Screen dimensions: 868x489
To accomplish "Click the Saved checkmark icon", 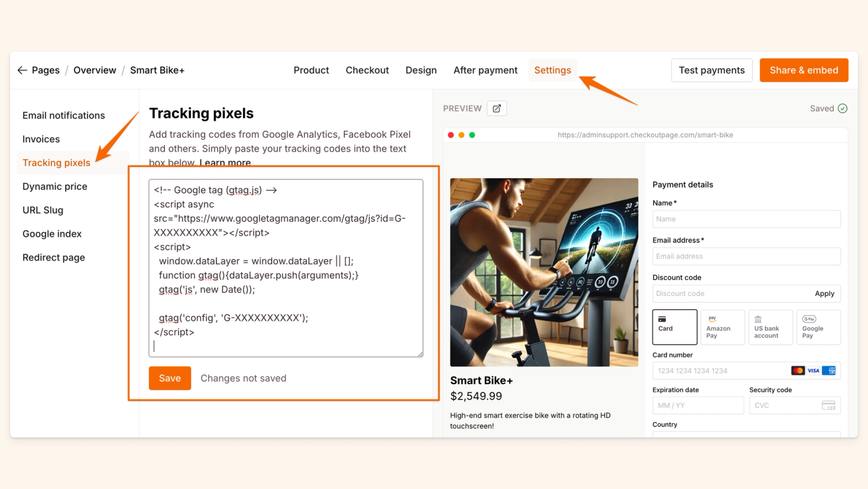I will pyautogui.click(x=843, y=109).
